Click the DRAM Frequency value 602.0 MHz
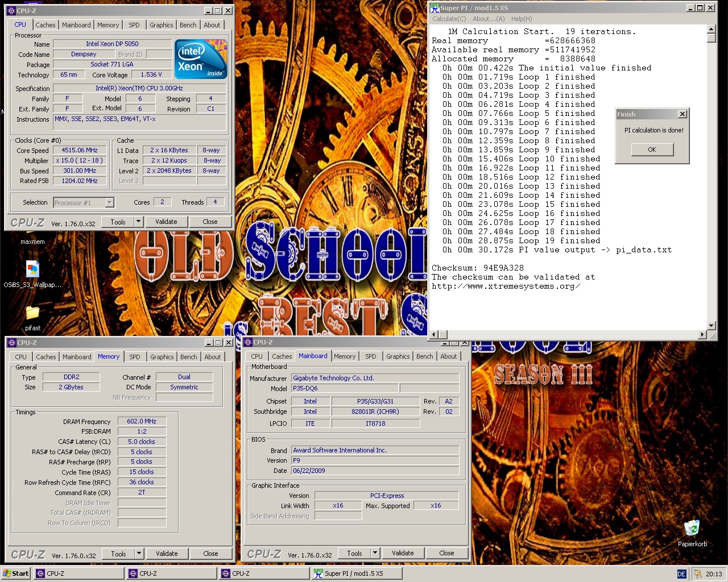The image size is (728, 582). [x=142, y=422]
